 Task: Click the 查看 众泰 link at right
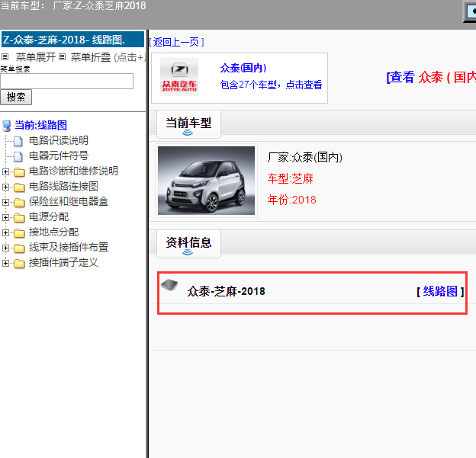tap(431, 77)
